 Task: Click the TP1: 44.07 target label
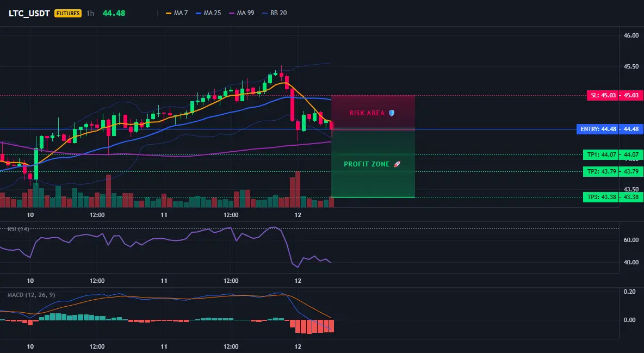(601, 155)
